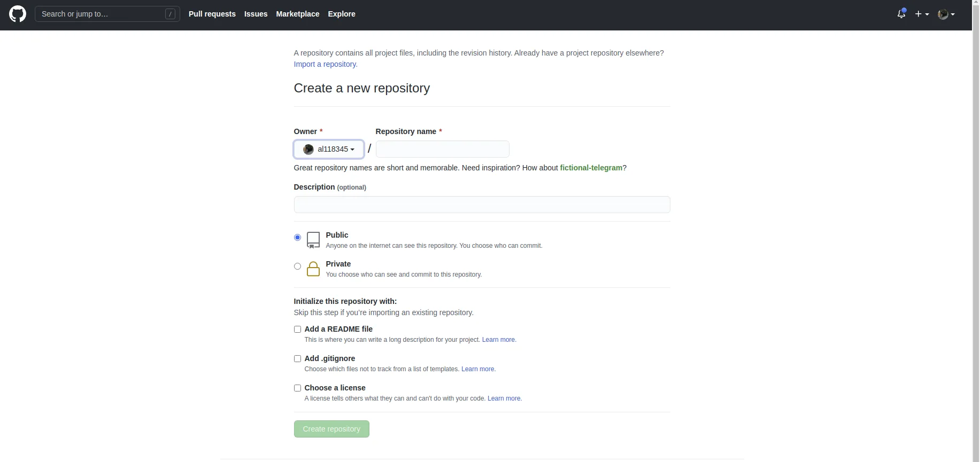
Task: Open the Issues page
Action: pyautogui.click(x=256, y=14)
